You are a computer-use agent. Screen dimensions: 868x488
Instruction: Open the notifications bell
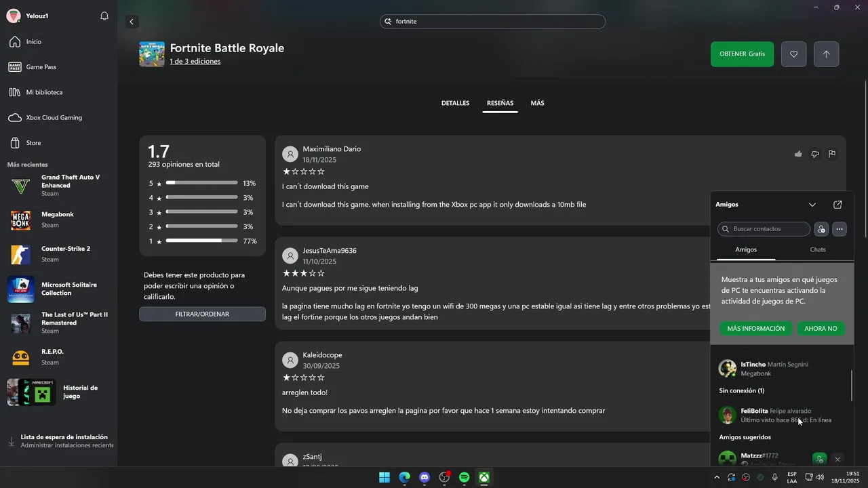104,16
